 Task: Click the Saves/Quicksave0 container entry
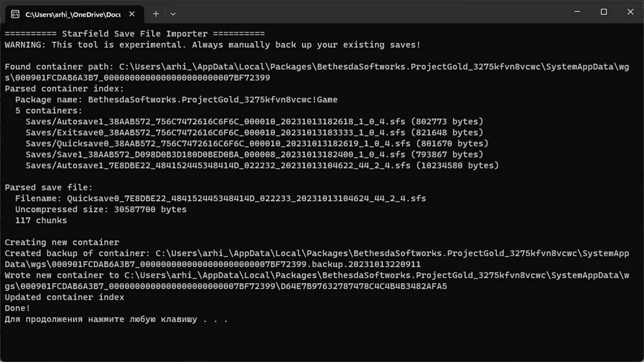(257, 144)
